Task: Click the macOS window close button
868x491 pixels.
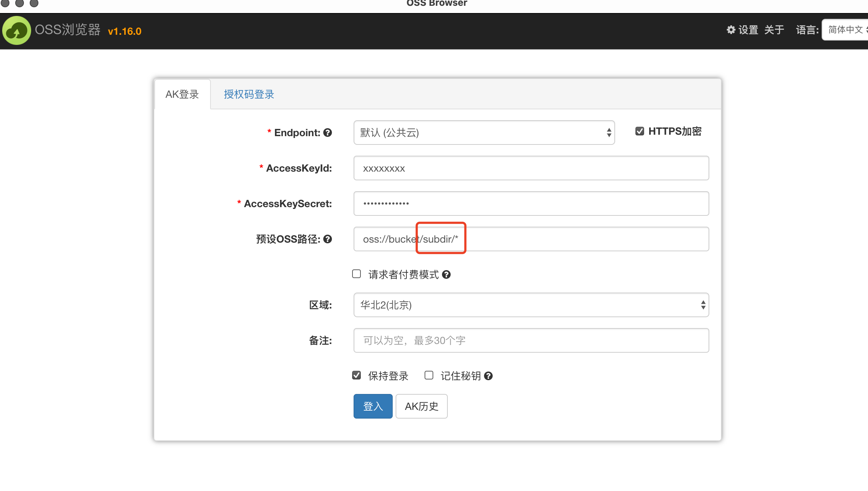Action: [5, 3]
